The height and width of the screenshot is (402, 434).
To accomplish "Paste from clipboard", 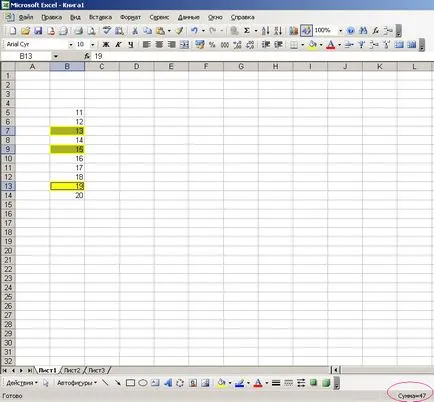I will (x=160, y=31).
